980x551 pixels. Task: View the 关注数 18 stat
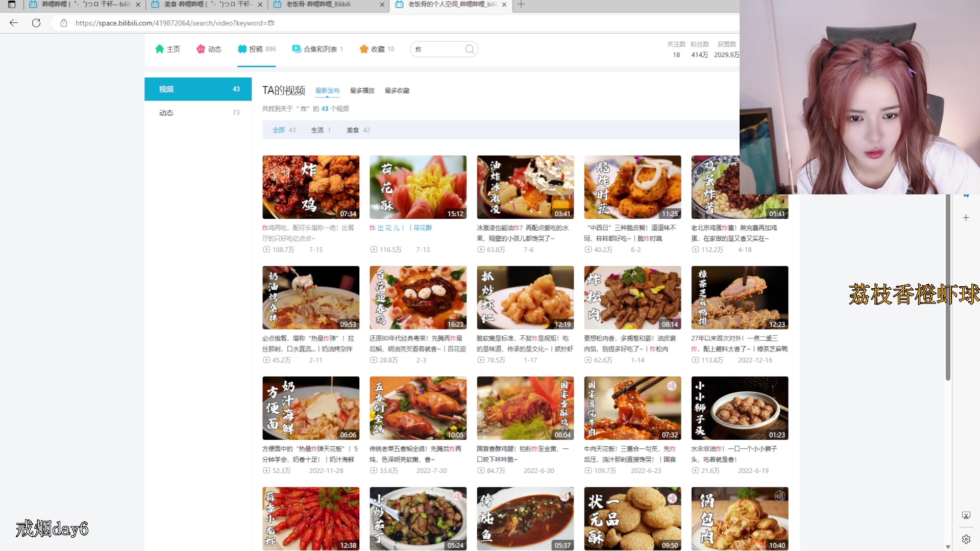[x=676, y=49]
